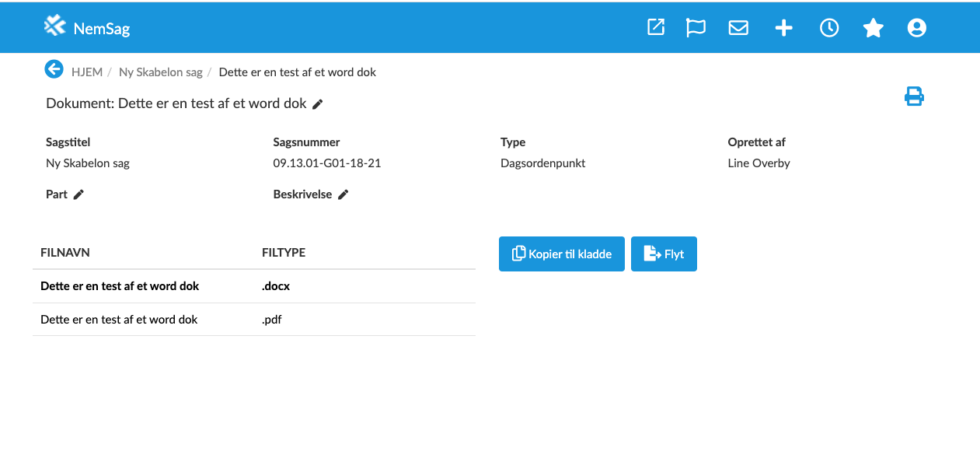Select the .pdf file row

point(120,320)
